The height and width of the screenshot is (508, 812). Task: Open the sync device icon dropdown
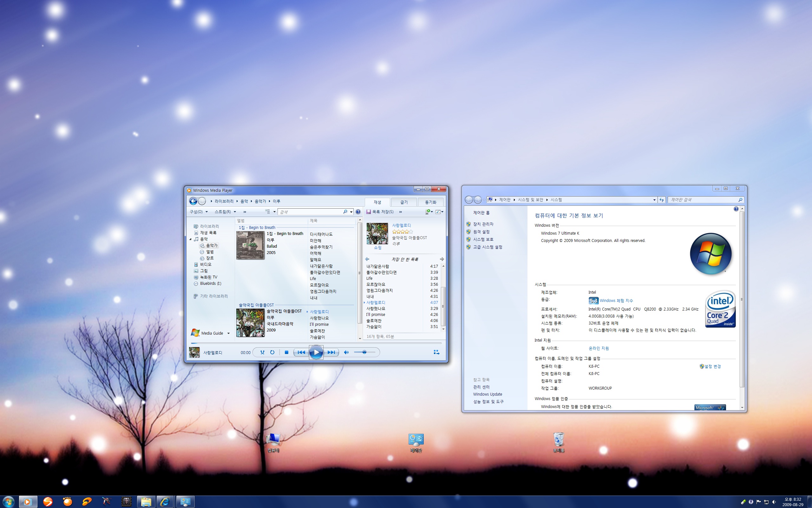[x=429, y=212]
